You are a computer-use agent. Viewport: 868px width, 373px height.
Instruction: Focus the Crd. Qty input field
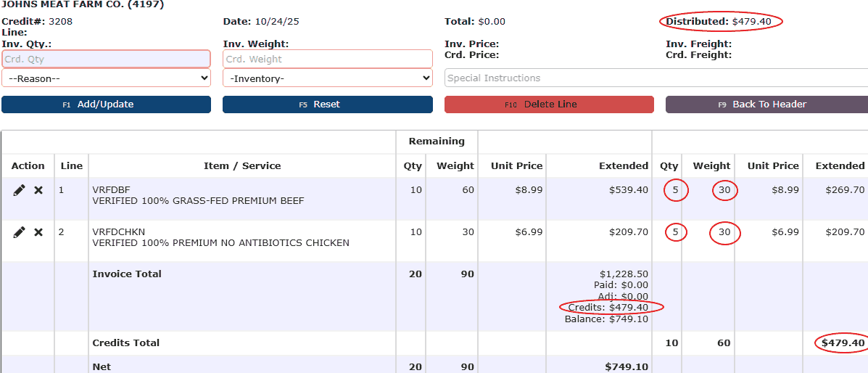106,60
